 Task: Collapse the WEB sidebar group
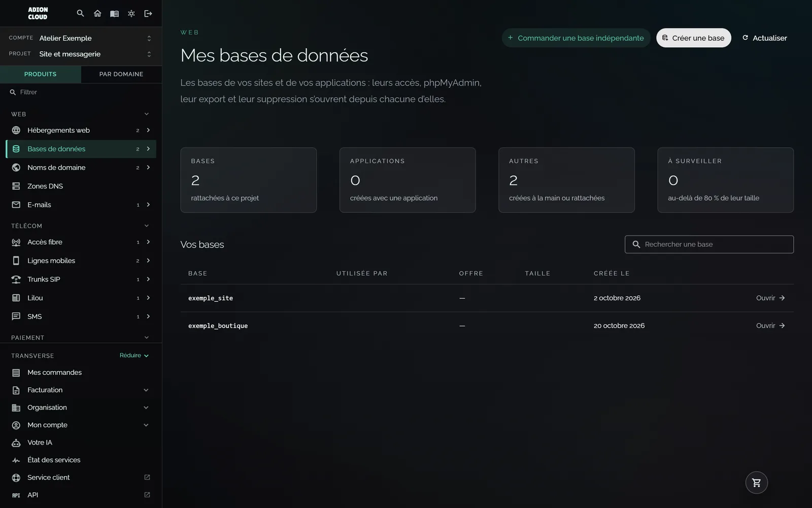81,114
